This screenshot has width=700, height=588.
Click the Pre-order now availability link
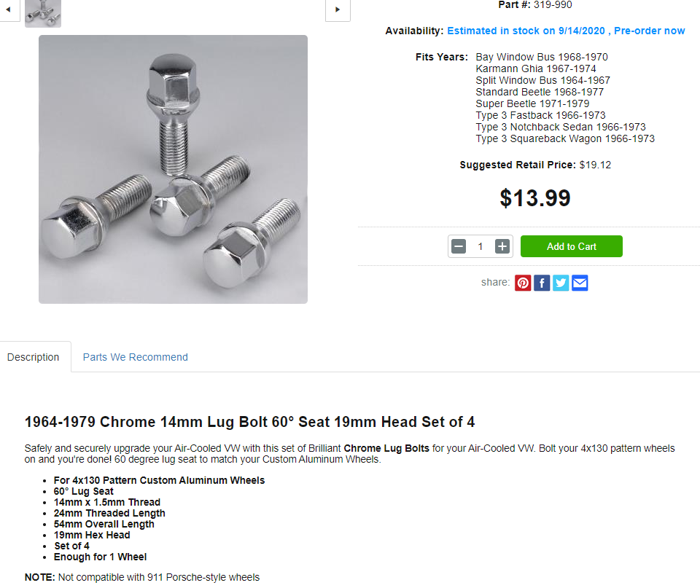(x=649, y=31)
